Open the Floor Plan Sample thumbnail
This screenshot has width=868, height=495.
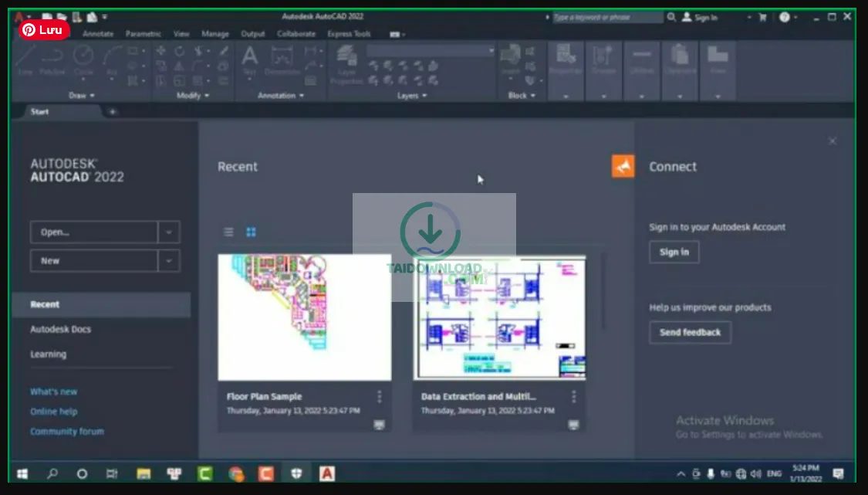(x=304, y=317)
